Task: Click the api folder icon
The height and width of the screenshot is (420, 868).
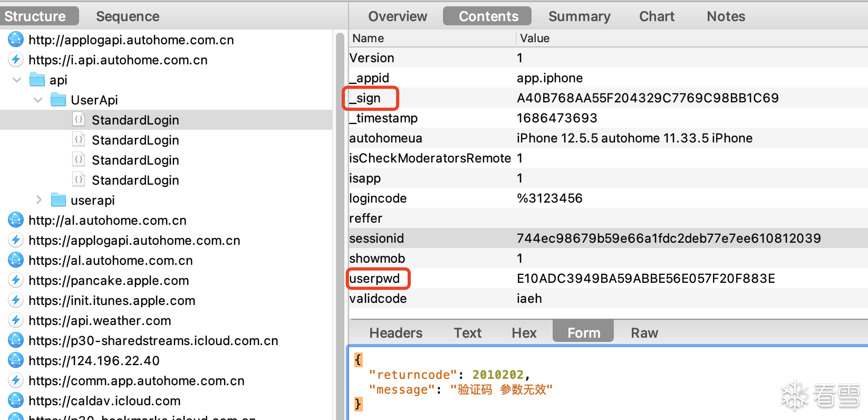Action: (x=37, y=80)
